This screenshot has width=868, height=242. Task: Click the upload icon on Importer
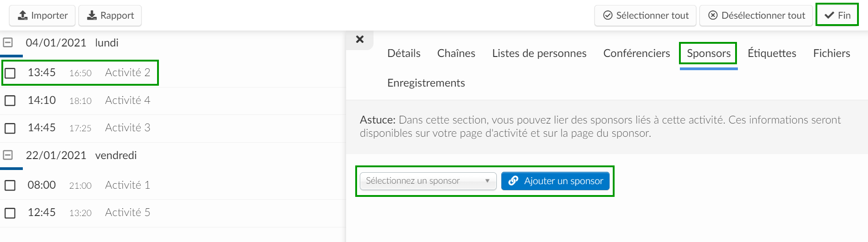(x=22, y=15)
